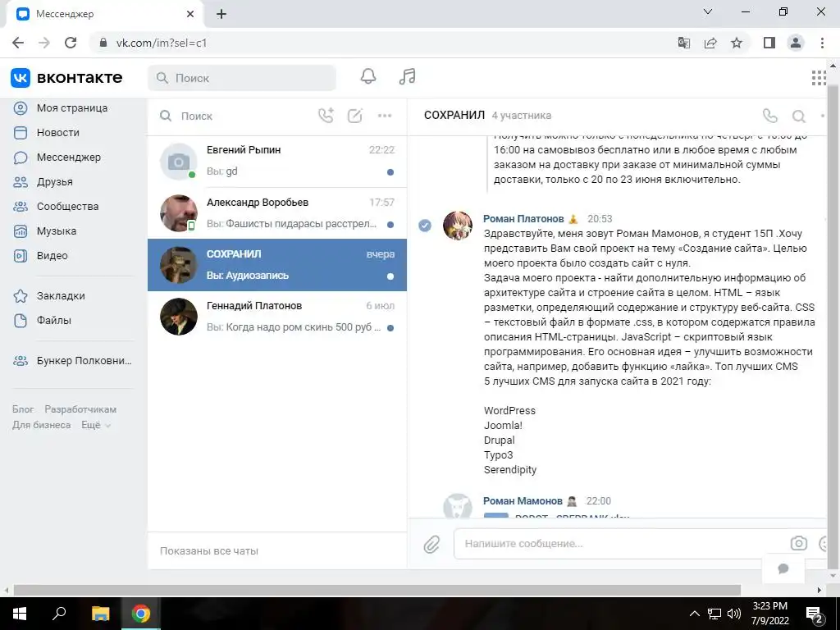
Task: Focus the global VK search field
Action: pyautogui.click(x=242, y=78)
